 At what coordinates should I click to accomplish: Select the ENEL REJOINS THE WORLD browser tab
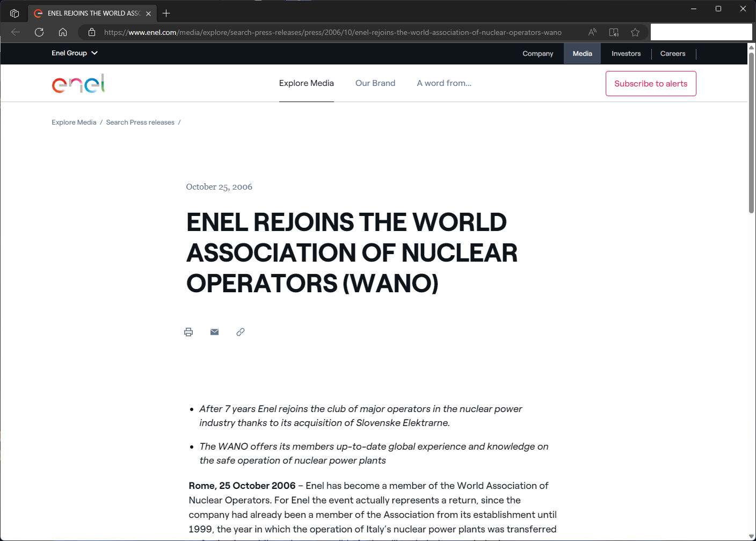[92, 13]
